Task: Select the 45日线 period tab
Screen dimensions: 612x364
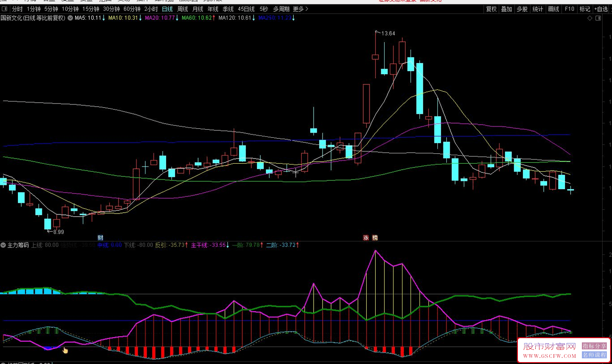Action: (x=246, y=9)
